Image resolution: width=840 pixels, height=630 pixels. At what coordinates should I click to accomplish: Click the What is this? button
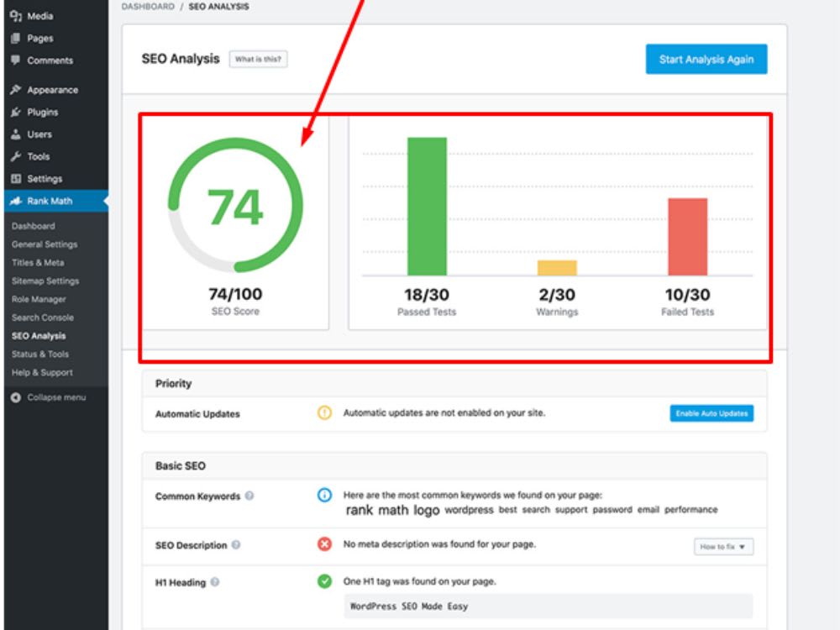pyautogui.click(x=258, y=59)
